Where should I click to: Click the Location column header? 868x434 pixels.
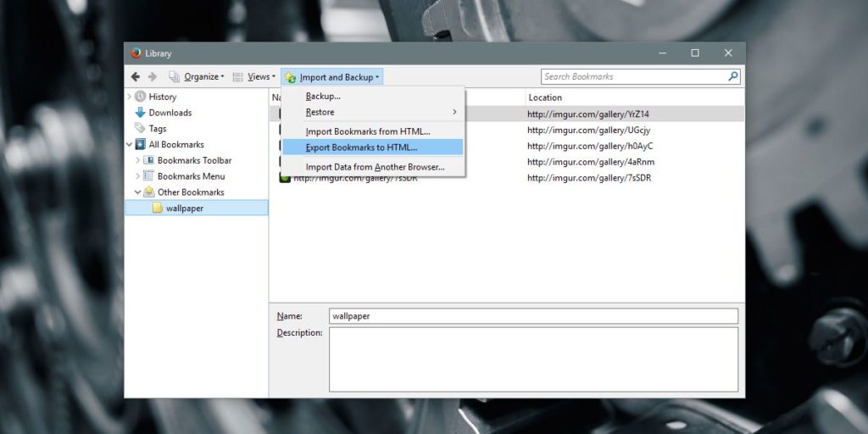pyautogui.click(x=635, y=97)
